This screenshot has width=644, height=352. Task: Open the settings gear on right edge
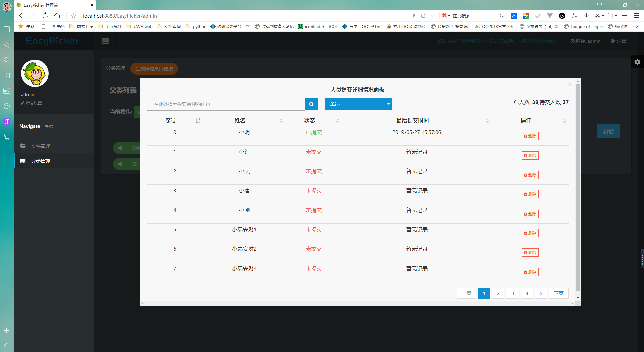[x=637, y=62]
